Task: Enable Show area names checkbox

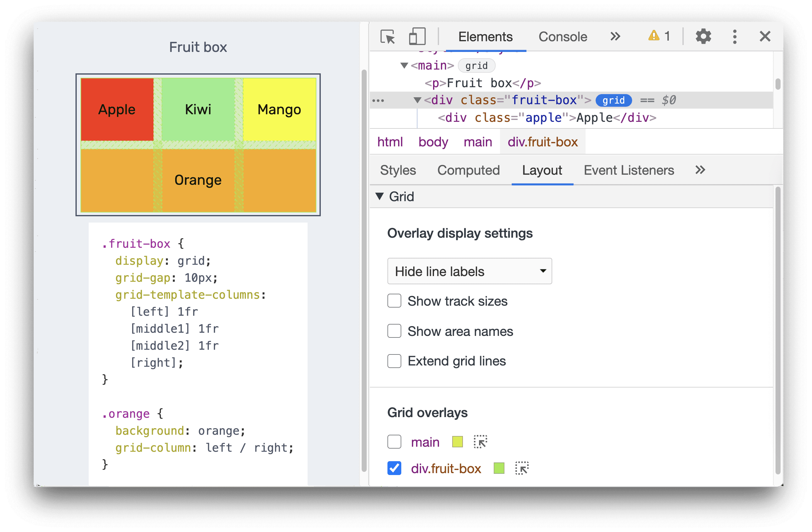Action: pos(394,331)
